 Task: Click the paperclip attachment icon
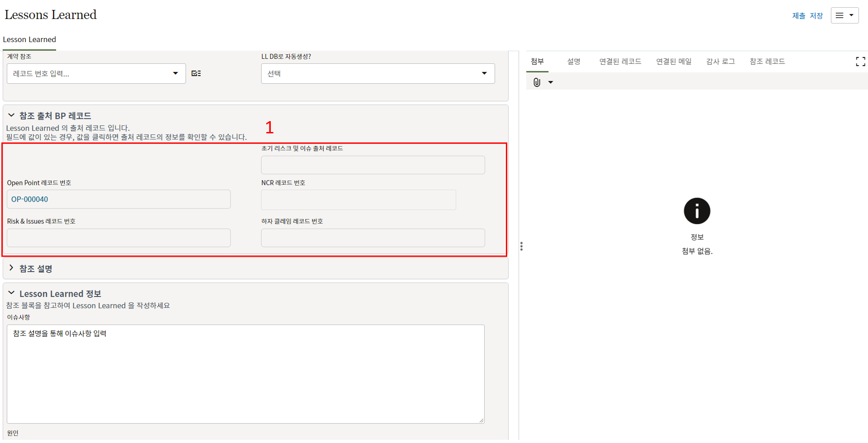pyautogui.click(x=537, y=82)
